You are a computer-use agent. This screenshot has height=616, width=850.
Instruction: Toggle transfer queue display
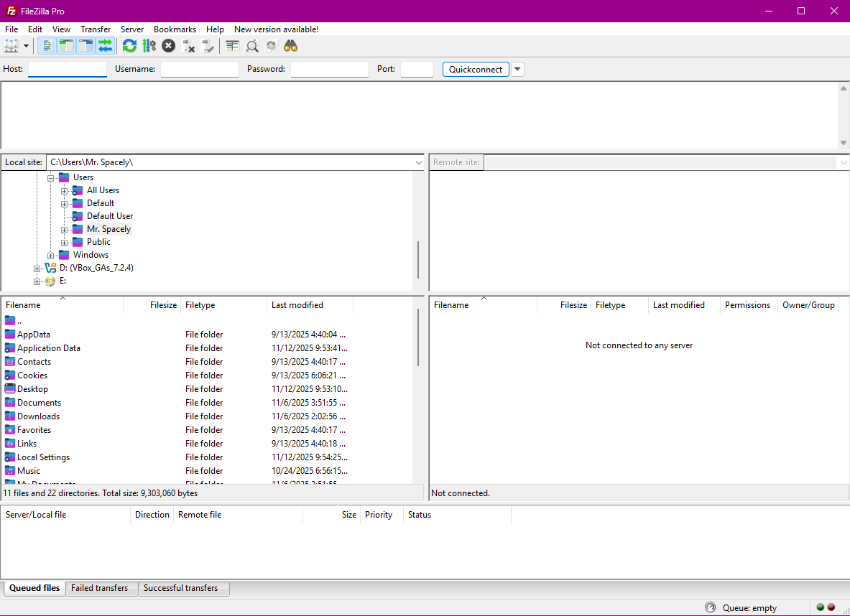coord(106,46)
